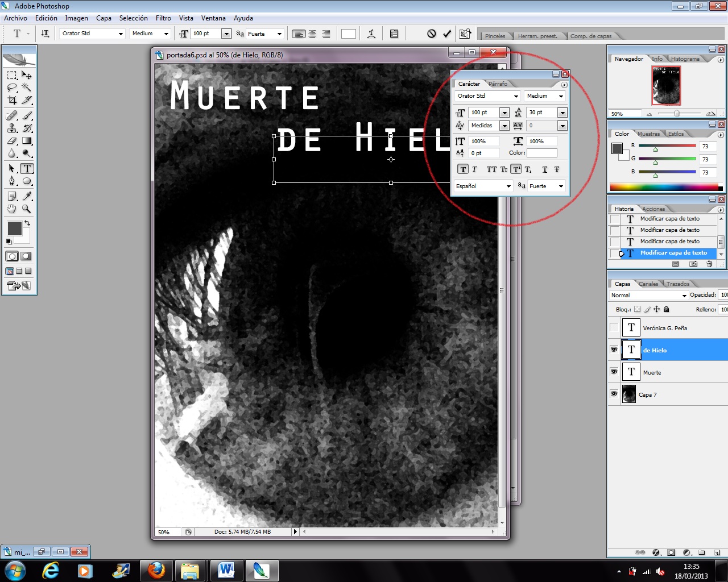728x582 pixels.
Task: Pick the Eraser tool
Action: point(12,141)
